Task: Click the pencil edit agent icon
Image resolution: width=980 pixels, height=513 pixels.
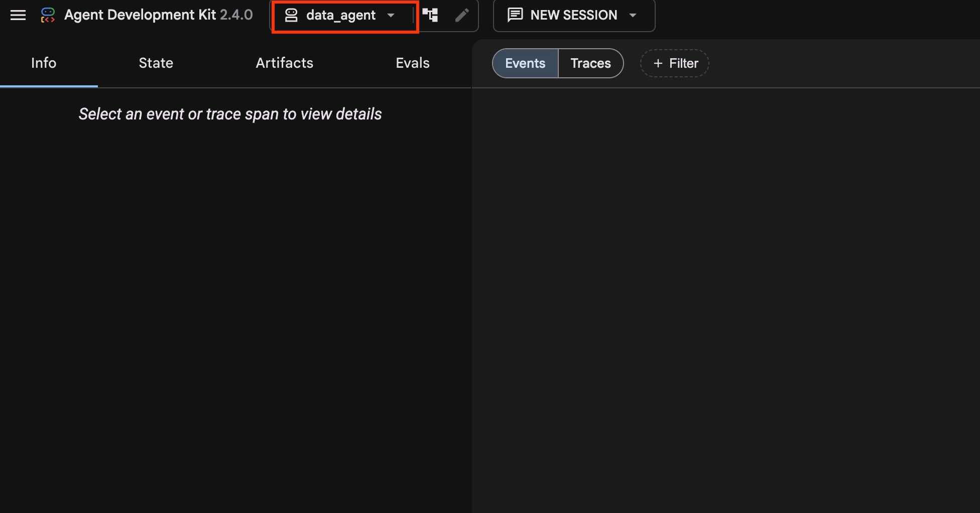Action: [462, 15]
